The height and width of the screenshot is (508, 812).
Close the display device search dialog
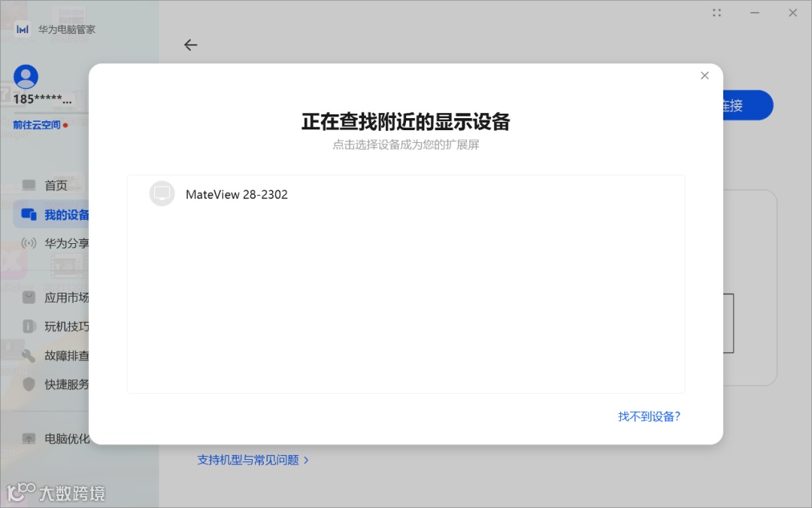point(704,76)
